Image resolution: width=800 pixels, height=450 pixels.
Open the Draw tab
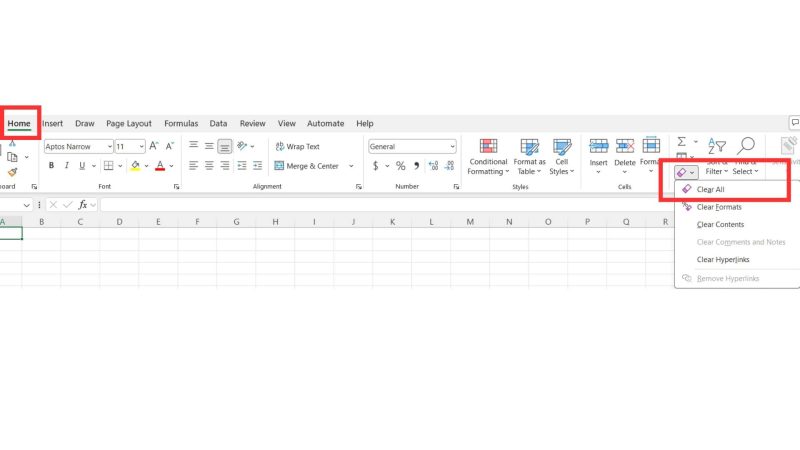coord(85,123)
